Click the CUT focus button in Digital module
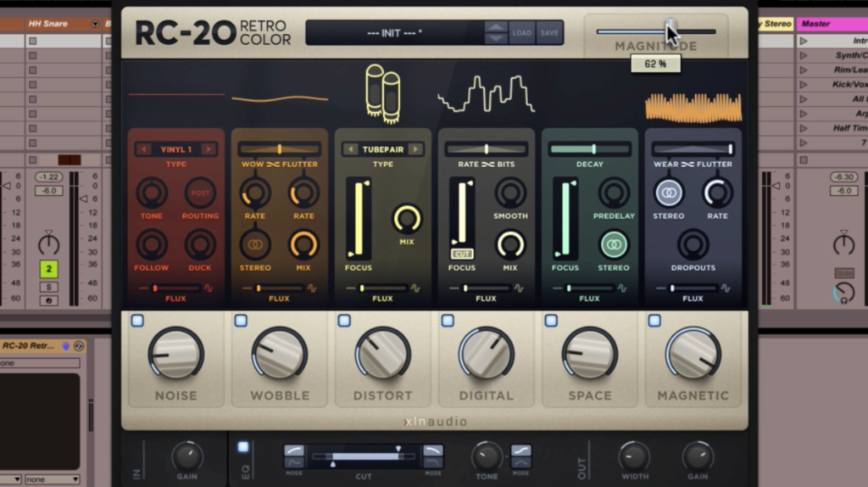This screenshot has width=868, height=487. click(x=462, y=254)
